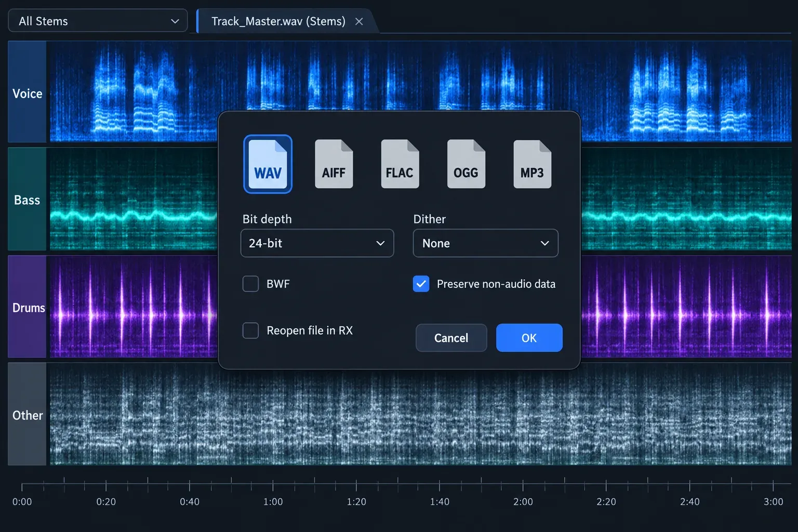The width and height of the screenshot is (798, 532).
Task: Uncheck Preserve non-audio data
Action: coord(421,284)
